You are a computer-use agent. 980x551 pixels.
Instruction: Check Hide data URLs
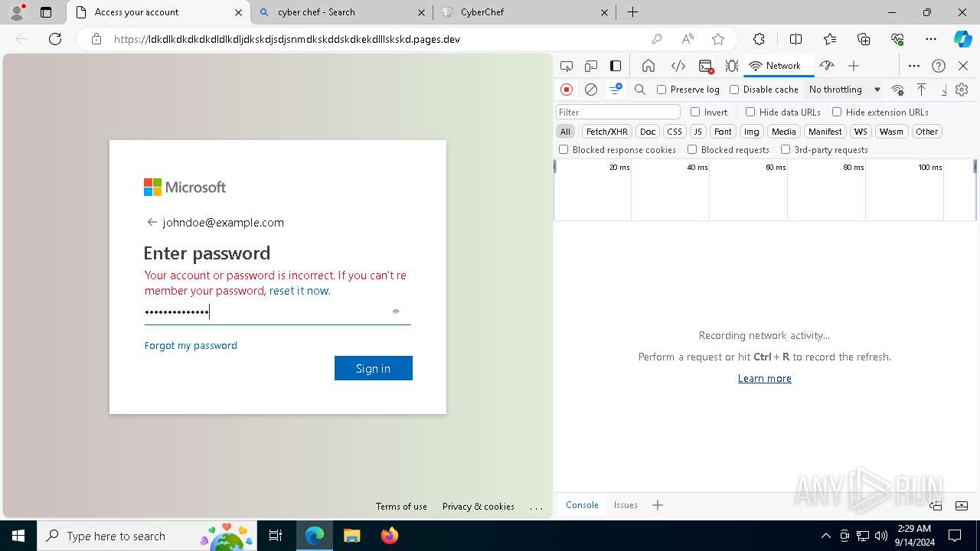click(x=750, y=112)
